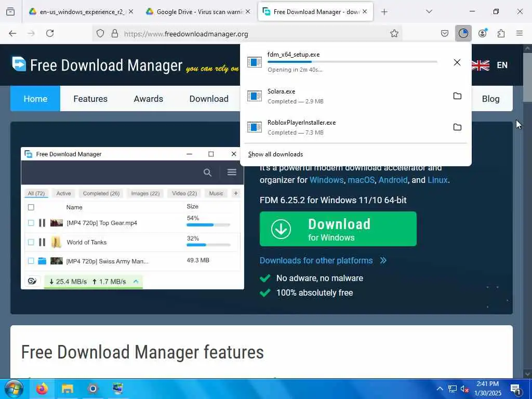532x399 pixels.
Task: Open Firefox from the taskbar
Action: pos(42,389)
